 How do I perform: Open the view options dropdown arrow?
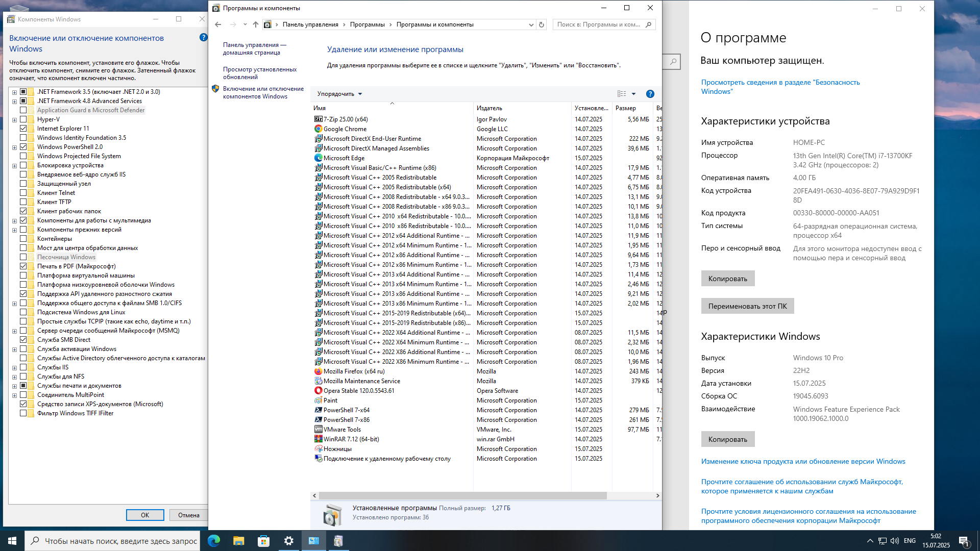coord(633,94)
